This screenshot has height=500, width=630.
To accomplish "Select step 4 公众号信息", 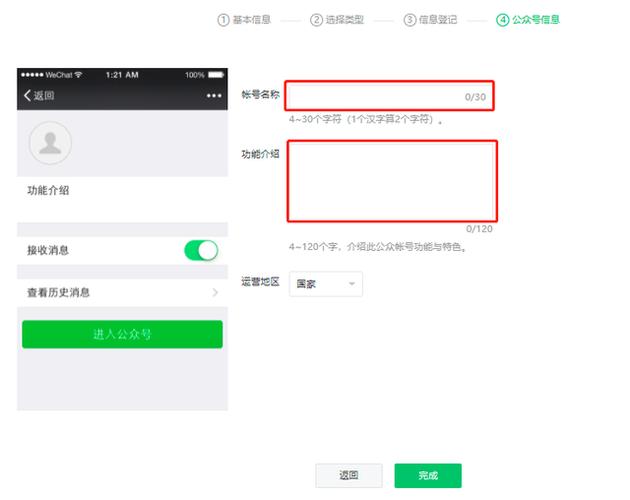I will tap(528, 20).
